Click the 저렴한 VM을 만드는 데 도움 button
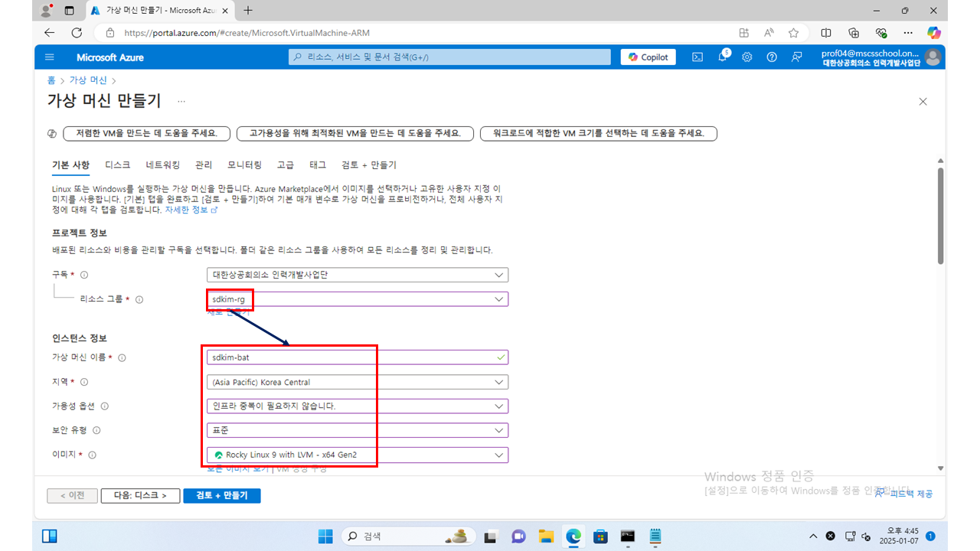 click(146, 133)
